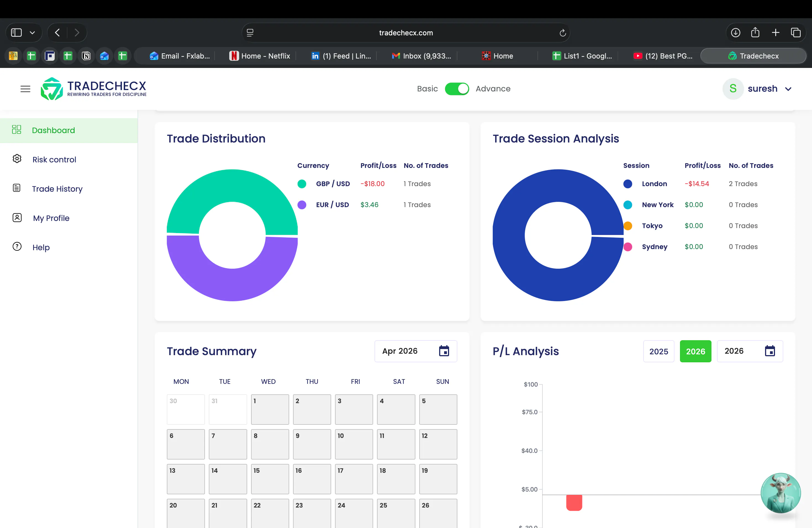Click the Trade Summary calendar icon
Screen dimensions: 812x528
click(444, 351)
